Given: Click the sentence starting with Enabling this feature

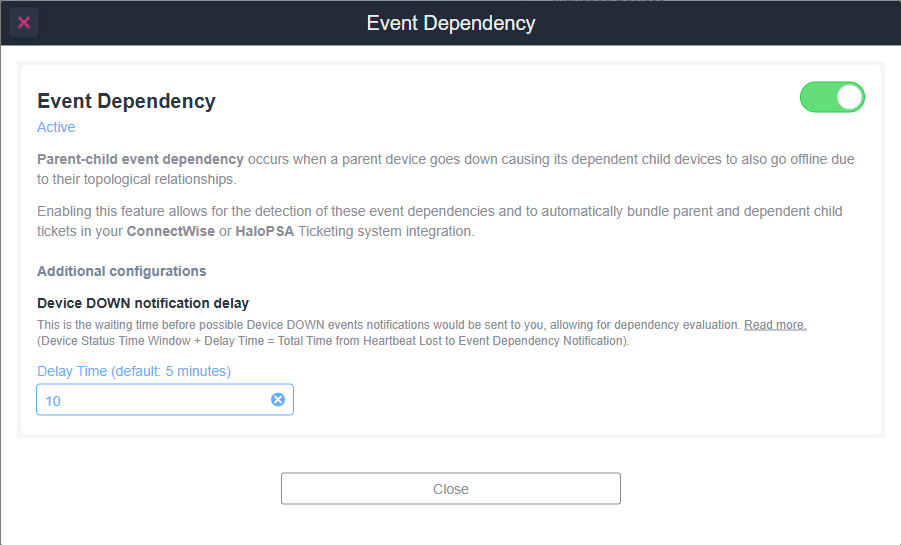Looking at the screenshot, I should (440, 221).
